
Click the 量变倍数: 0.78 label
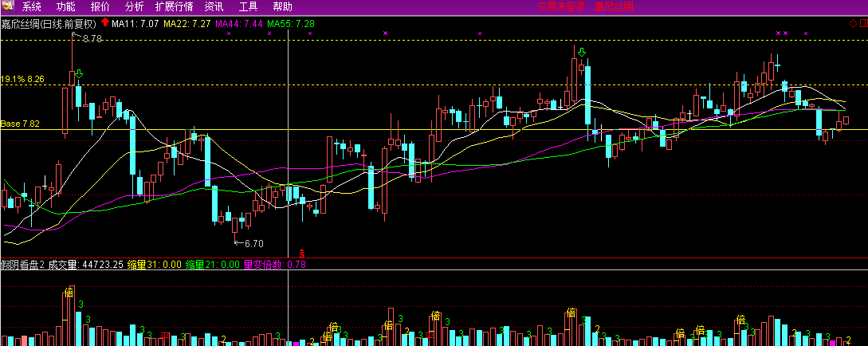274,265
